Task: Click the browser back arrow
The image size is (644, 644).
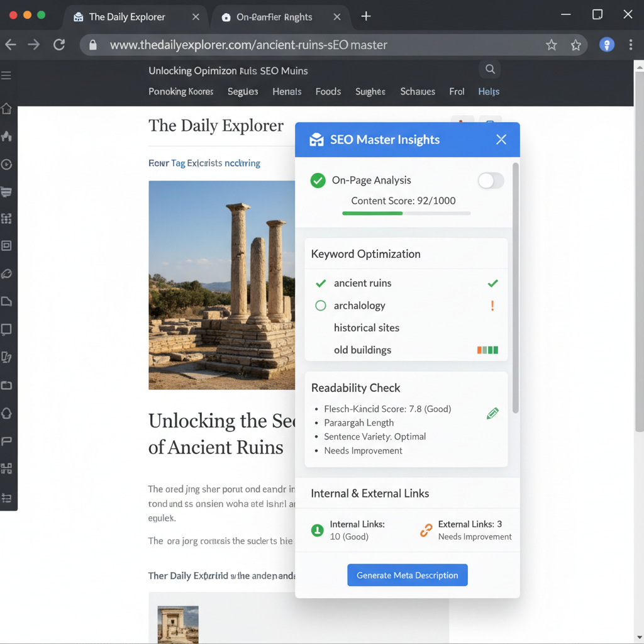Action: click(11, 45)
